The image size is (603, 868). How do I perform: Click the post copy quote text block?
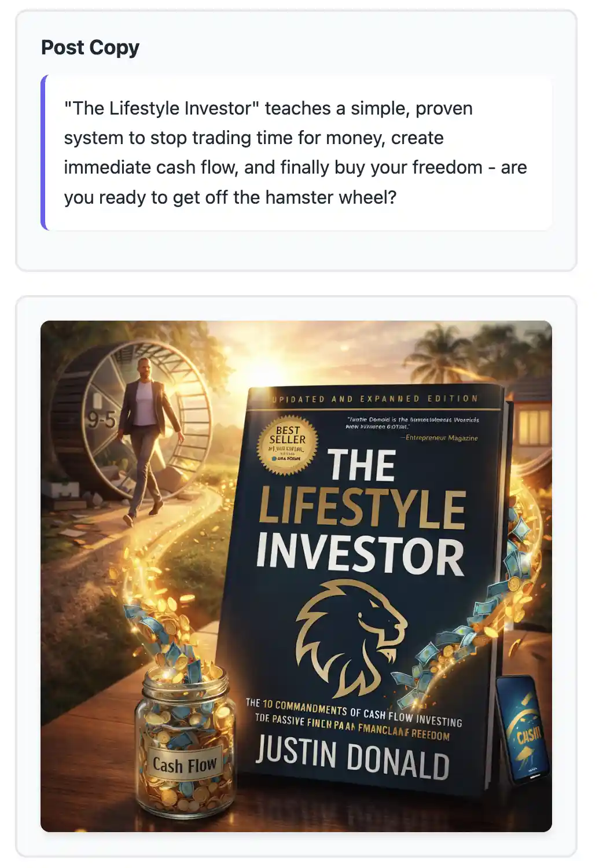296,153
